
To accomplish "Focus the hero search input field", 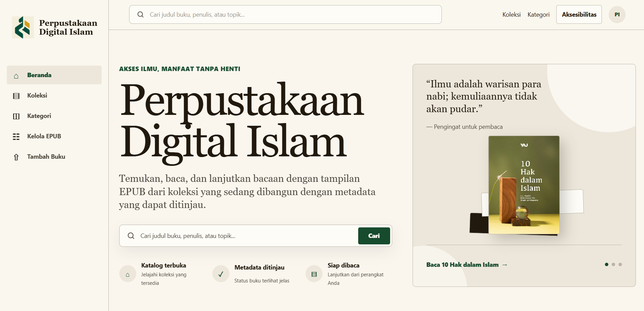I will (x=247, y=236).
